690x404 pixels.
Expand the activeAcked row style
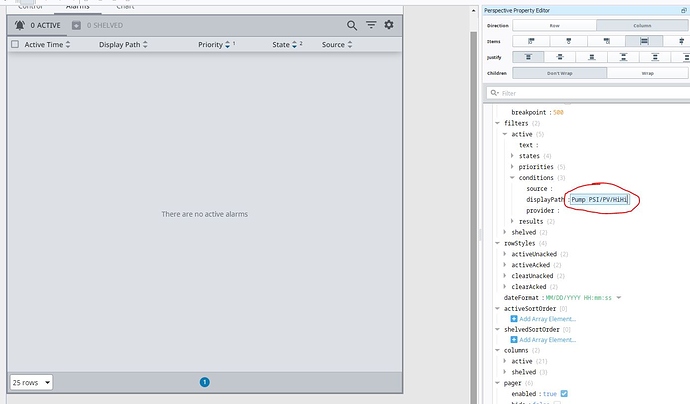pos(505,265)
